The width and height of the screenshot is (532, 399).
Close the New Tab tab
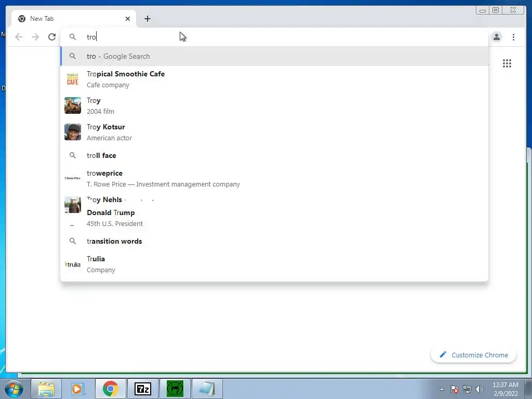(x=128, y=19)
